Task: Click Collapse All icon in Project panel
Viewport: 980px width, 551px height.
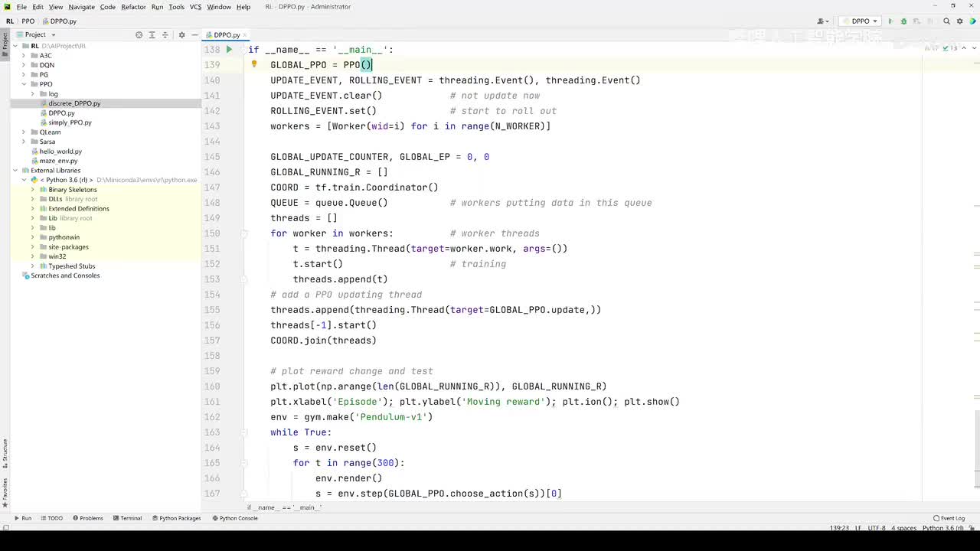Action: click(x=164, y=34)
